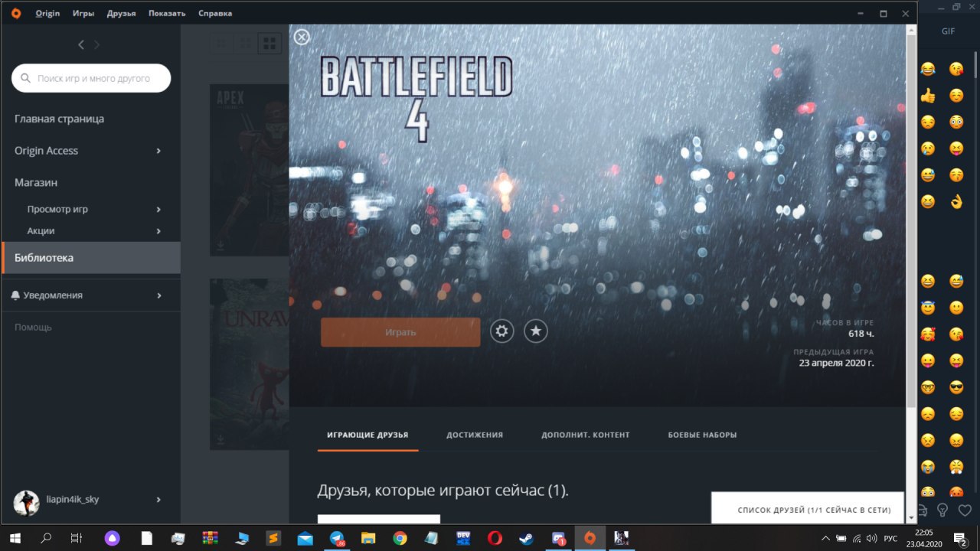Click the Origin logo icon
Image resolution: width=980 pixels, height=551 pixels.
[x=16, y=13]
